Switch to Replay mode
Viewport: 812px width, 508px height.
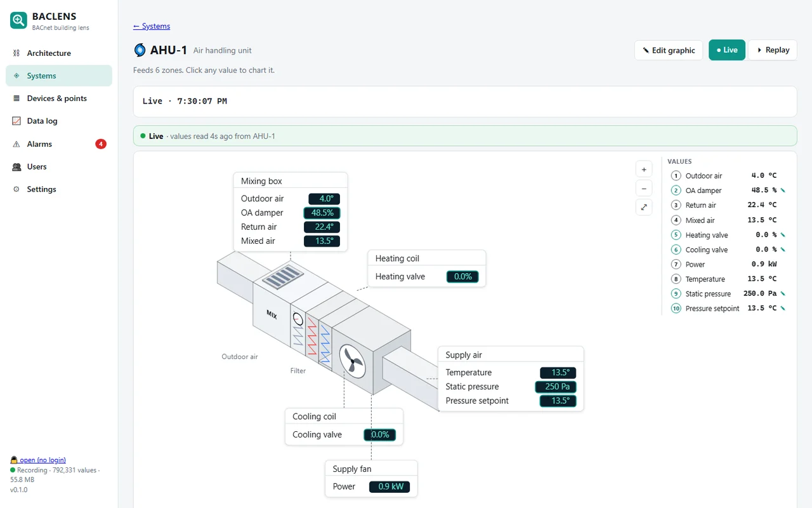click(x=773, y=50)
